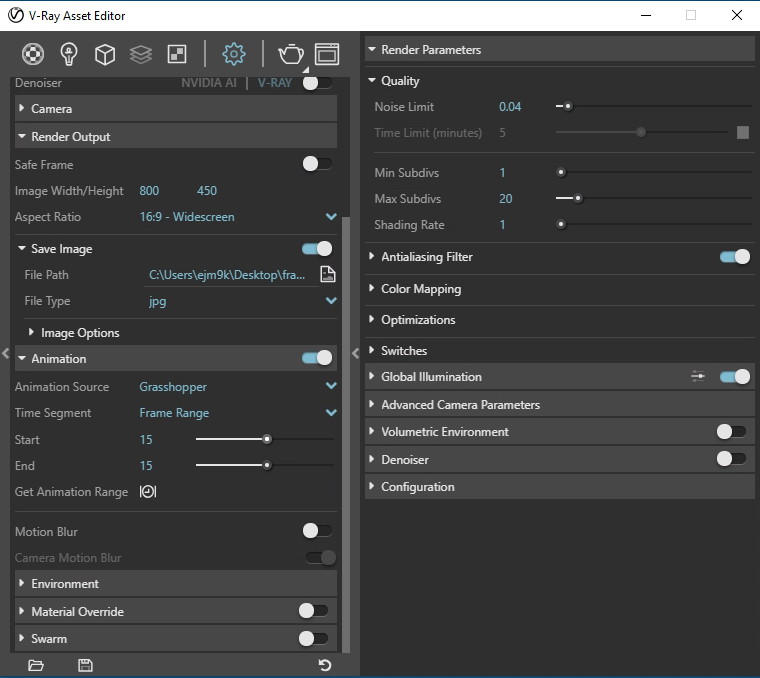760x678 pixels.
Task: Enable the Swarm toggle
Action: (314, 638)
